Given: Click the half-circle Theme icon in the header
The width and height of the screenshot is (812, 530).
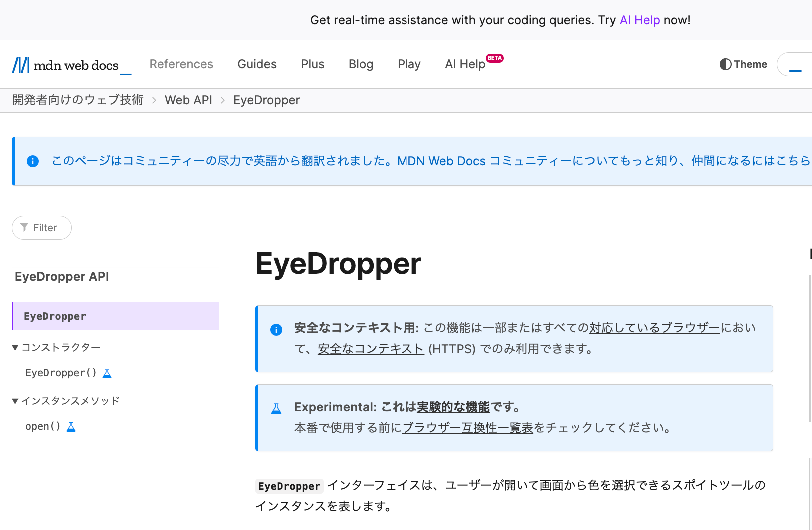Looking at the screenshot, I should [x=725, y=64].
